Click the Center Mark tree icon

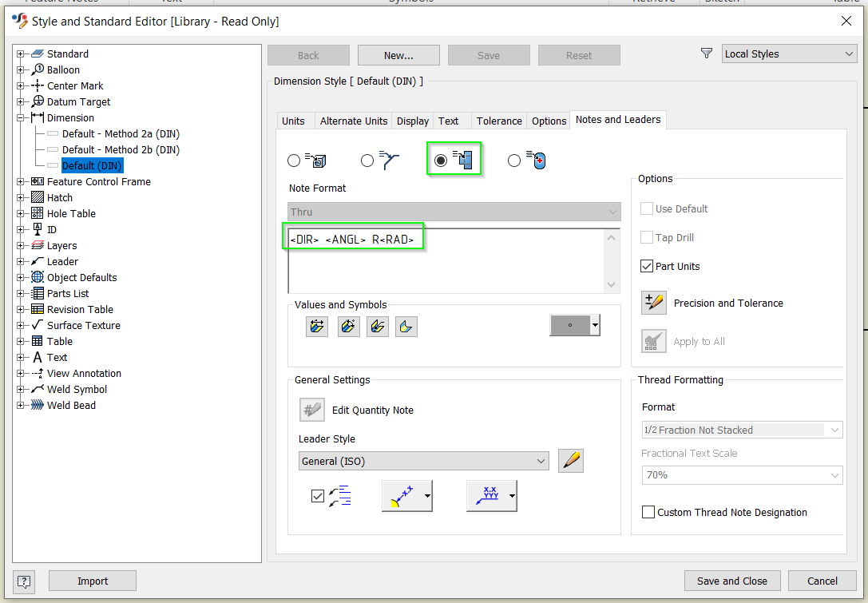pos(37,85)
